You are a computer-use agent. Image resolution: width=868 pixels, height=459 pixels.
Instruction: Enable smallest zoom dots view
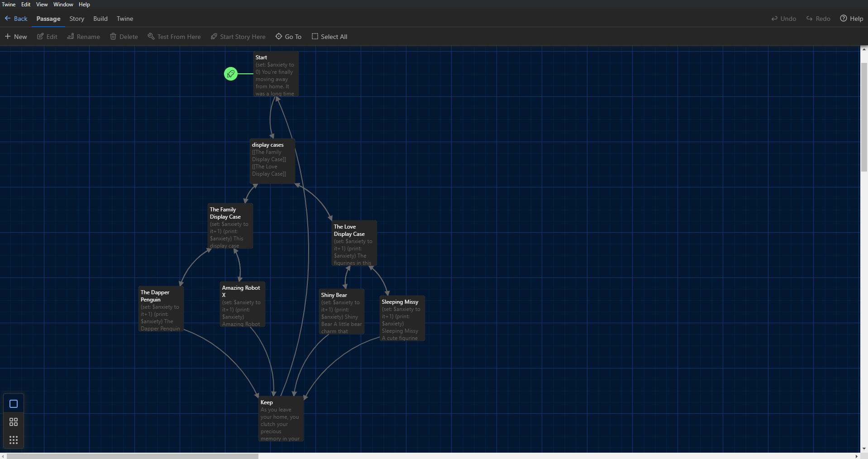(13, 439)
